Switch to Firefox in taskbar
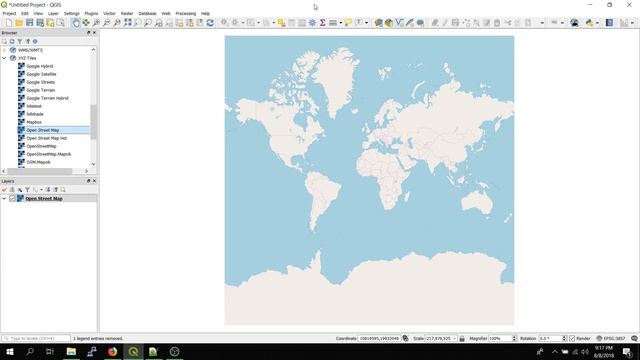The width and height of the screenshot is (640, 360). coord(113,351)
